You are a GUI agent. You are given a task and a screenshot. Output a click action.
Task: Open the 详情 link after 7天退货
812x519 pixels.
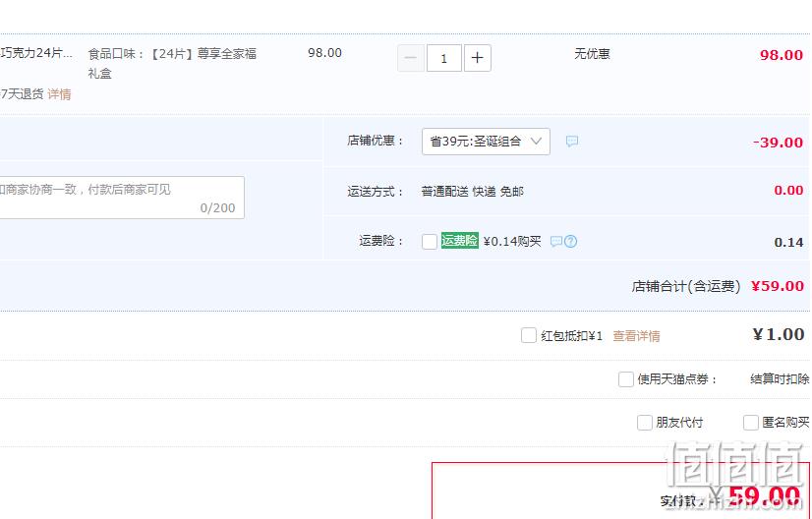(59, 94)
